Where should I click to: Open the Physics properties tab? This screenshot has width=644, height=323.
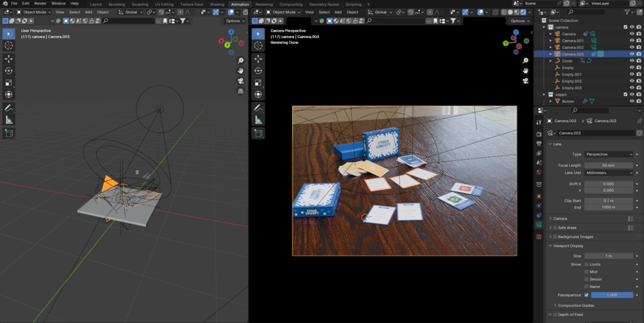coord(539,206)
